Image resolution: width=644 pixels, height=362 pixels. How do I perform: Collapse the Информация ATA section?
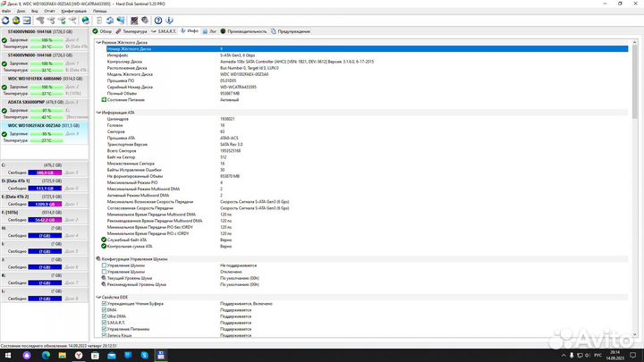click(x=98, y=112)
